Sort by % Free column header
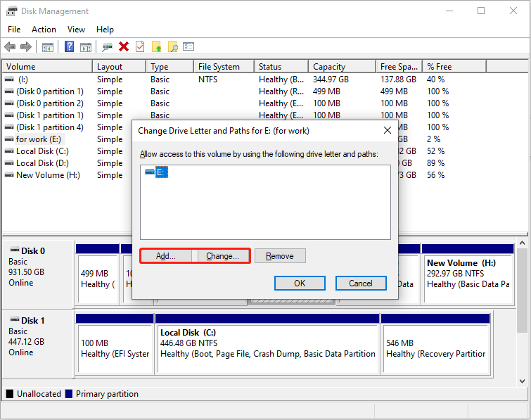The height and width of the screenshot is (420, 531). [454, 67]
